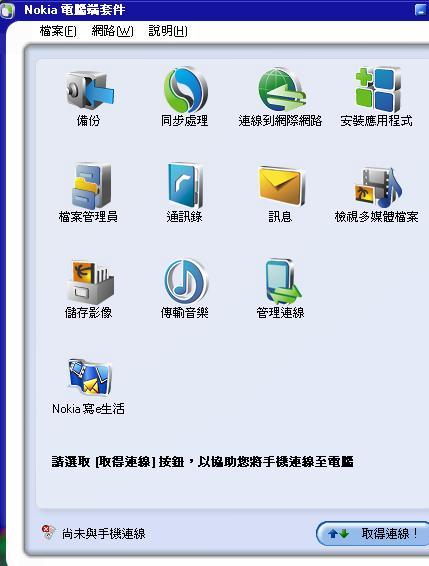Open the 通訊錄 contacts book icon
Screen dimensions: 429x566
click(185, 186)
